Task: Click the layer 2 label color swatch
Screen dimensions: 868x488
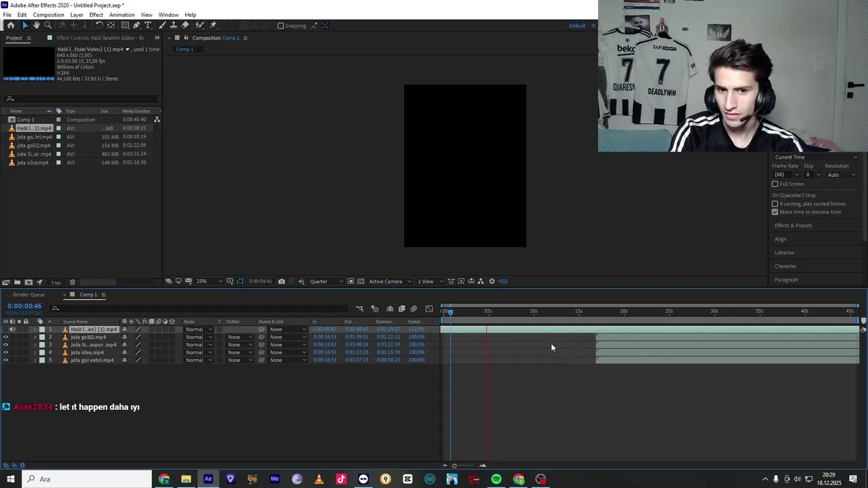Action: pos(42,337)
